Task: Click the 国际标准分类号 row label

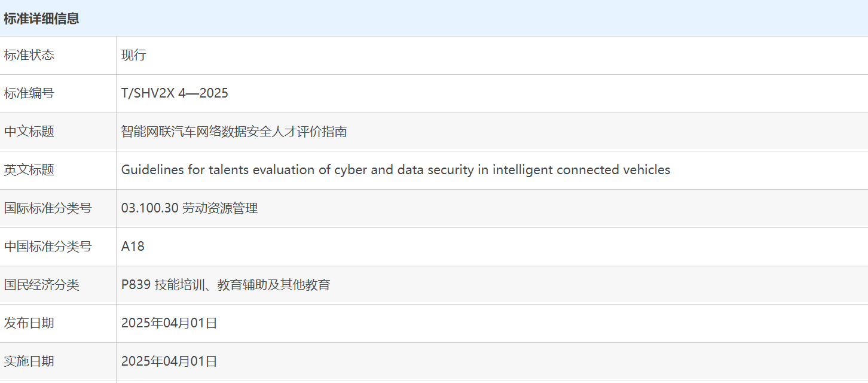Action: click(48, 208)
